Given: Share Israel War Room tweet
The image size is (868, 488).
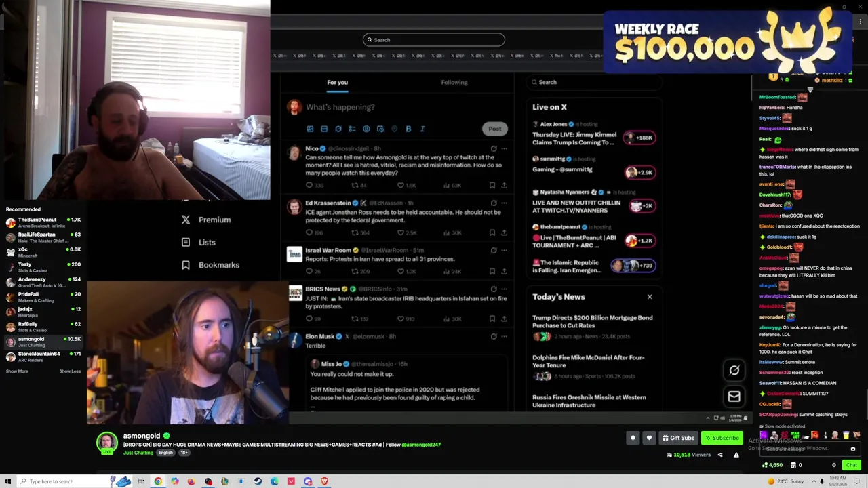Looking at the screenshot, I should coord(504,271).
